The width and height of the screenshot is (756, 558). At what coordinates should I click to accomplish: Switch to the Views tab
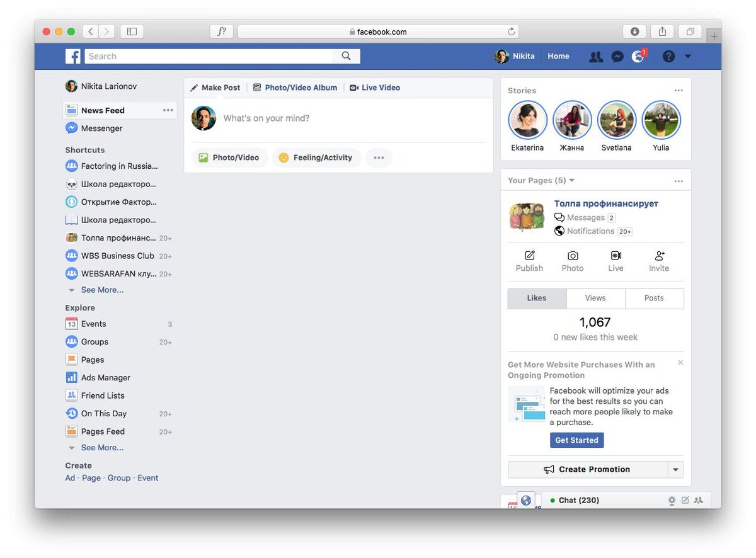(x=595, y=299)
